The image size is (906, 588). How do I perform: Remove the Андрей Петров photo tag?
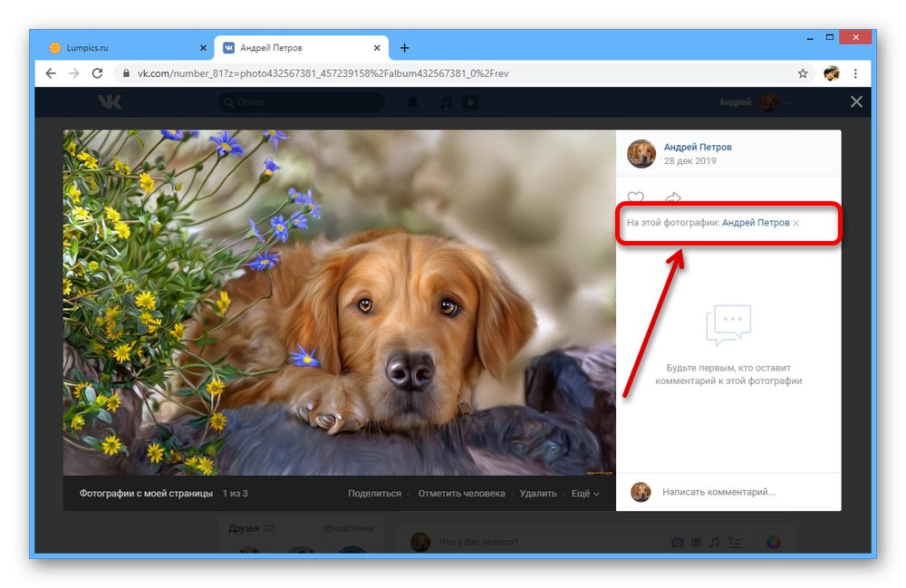click(796, 223)
